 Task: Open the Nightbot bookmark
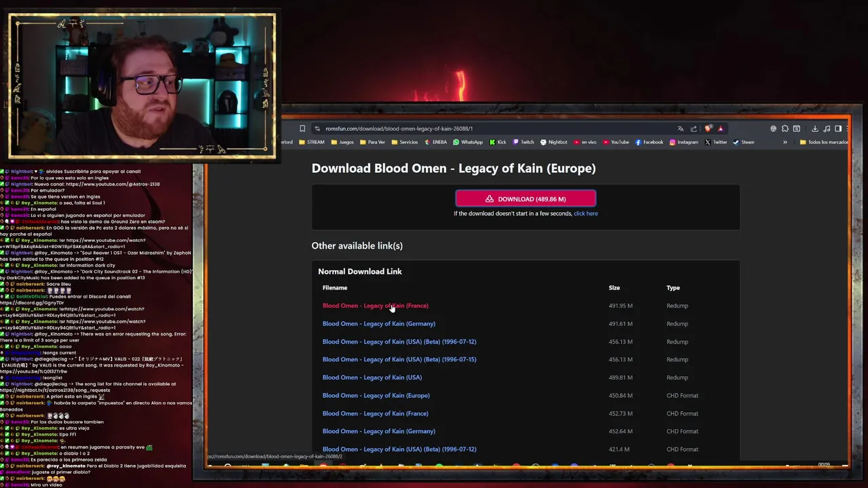click(x=553, y=142)
